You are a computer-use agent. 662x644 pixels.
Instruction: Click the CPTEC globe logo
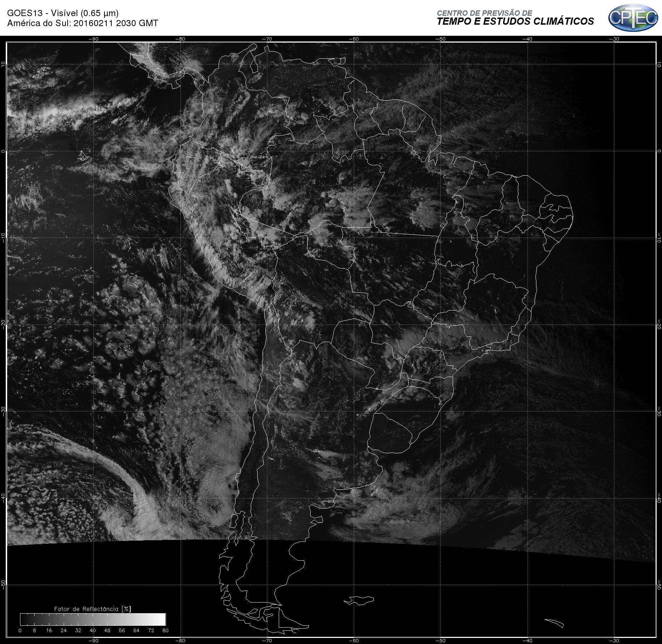point(633,18)
